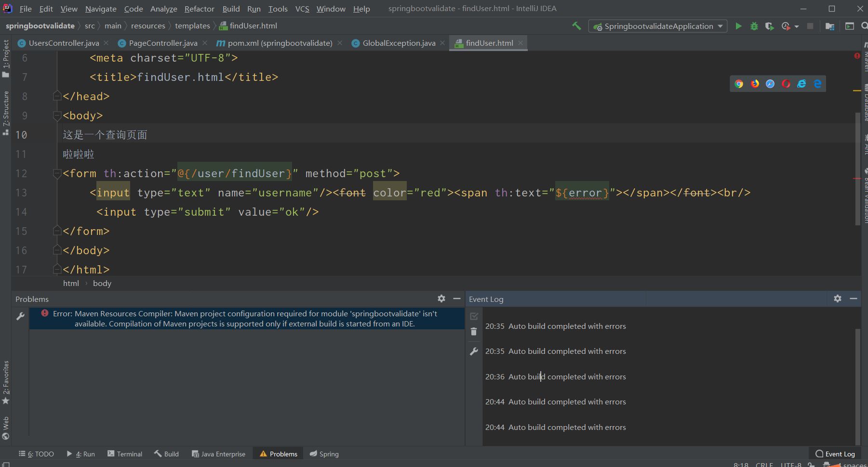868x467 pixels.
Task: Collapse the closing head fold marker
Action: pos(57,96)
